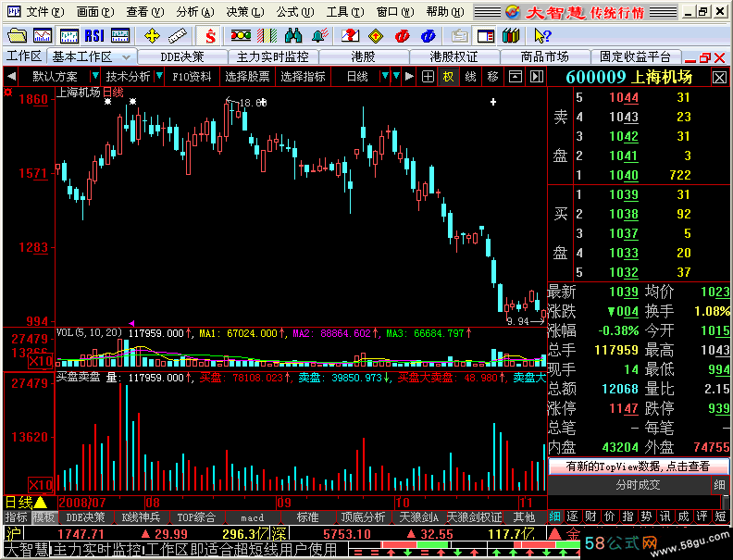Open first dropdown arrow after 日线
The width and height of the screenshot is (733, 560).
(385, 76)
